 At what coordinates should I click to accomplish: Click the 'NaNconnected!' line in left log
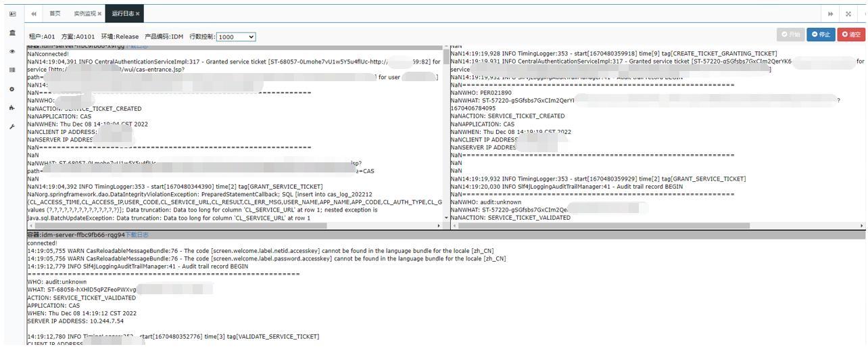click(x=48, y=54)
